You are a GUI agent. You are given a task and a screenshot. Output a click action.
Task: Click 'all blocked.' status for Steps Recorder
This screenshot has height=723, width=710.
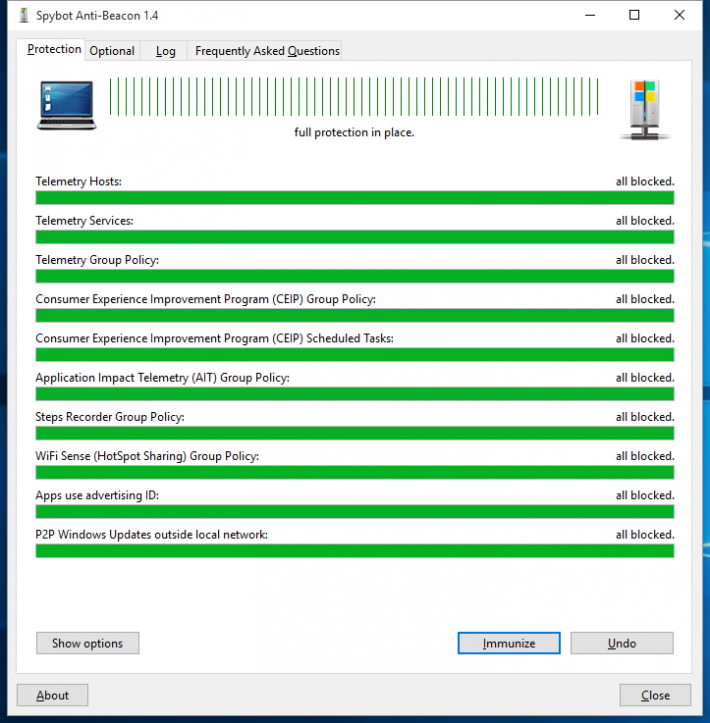[x=645, y=416]
